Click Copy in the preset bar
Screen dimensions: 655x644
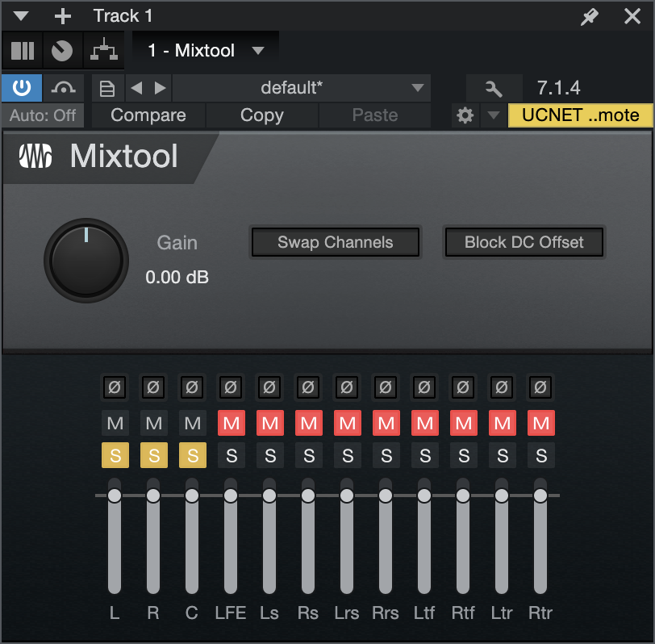pyautogui.click(x=262, y=115)
